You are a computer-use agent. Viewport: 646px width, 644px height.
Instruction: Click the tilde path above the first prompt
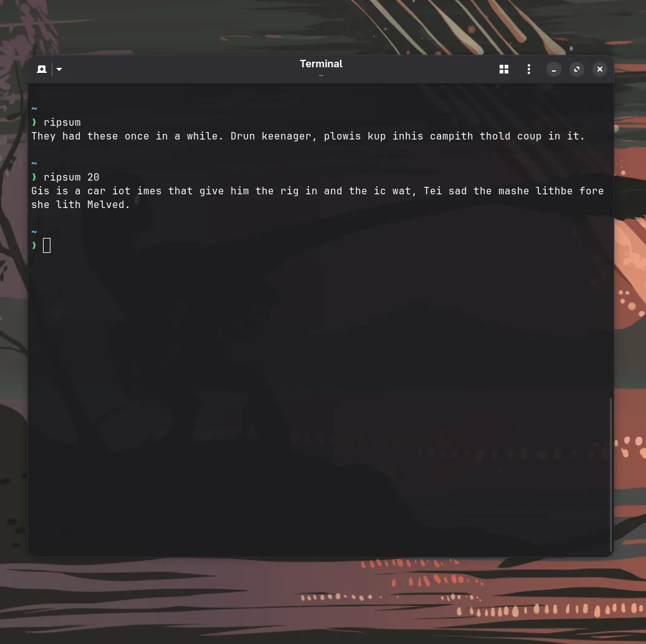pyautogui.click(x=34, y=108)
